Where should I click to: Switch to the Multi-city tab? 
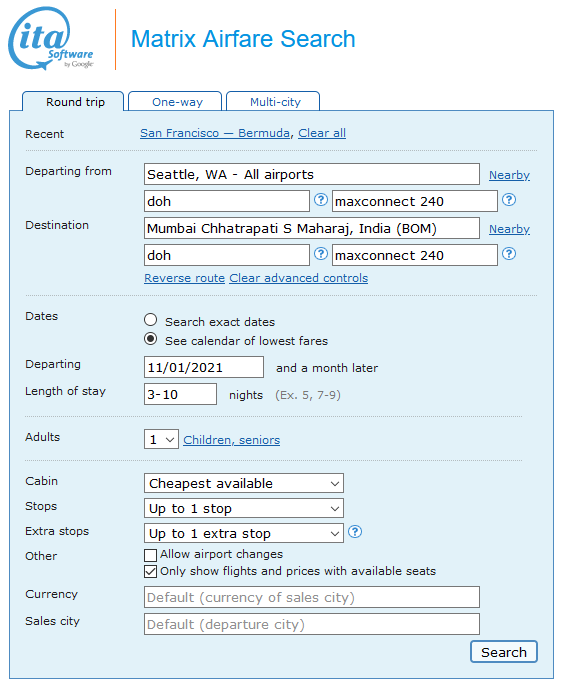point(273,102)
